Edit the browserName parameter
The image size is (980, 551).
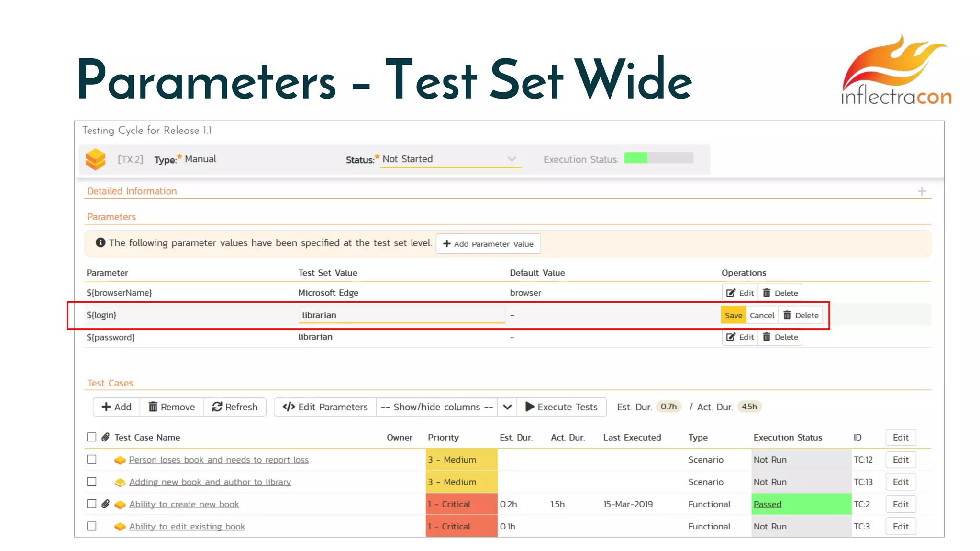pyautogui.click(x=740, y=293)
